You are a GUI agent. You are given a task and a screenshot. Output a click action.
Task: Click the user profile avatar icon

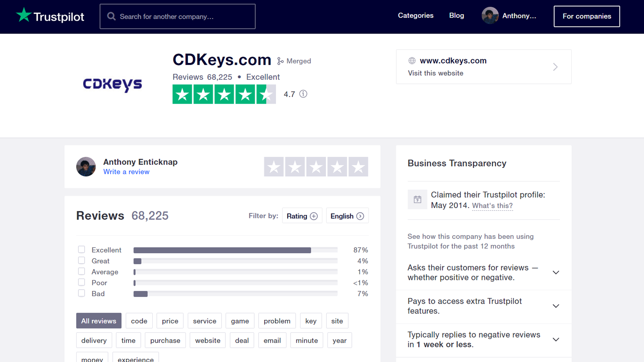pyautogui.click(x=490, y=16)
